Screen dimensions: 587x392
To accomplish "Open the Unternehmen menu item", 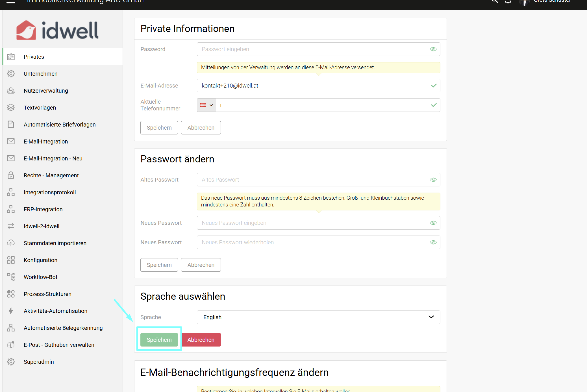I will [x=40, y=74].
